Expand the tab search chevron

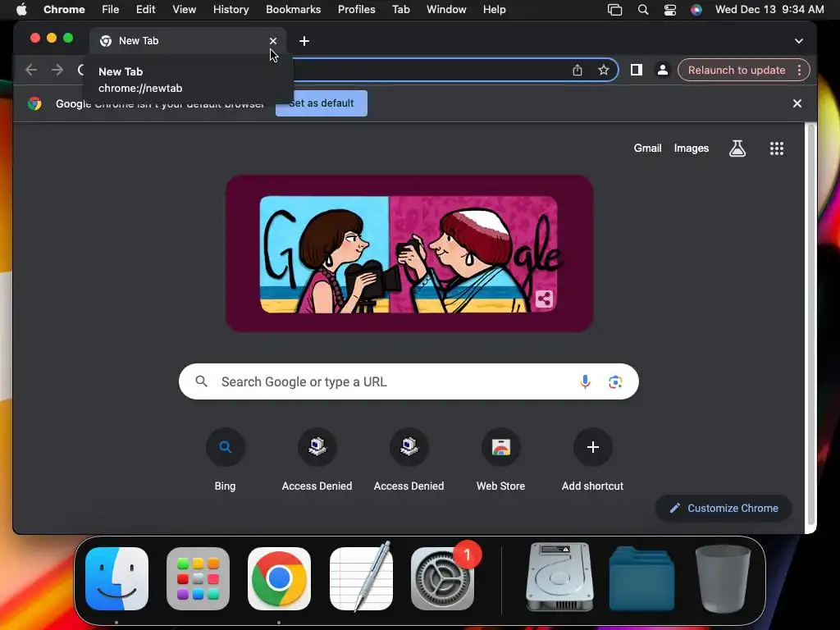(799, 41)
